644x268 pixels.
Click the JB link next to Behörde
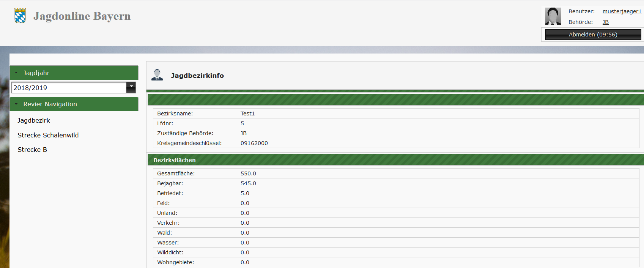[x=605, y=22]
